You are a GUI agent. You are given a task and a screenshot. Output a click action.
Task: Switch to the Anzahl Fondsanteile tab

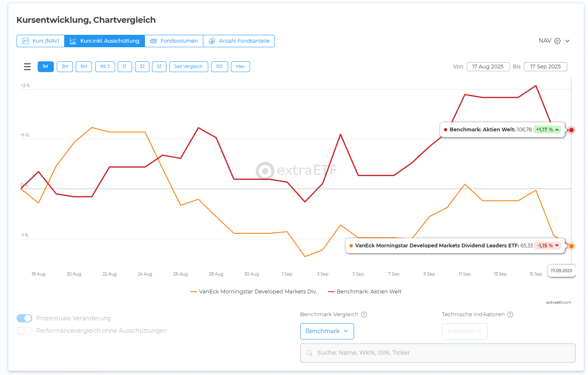point(239,41)
